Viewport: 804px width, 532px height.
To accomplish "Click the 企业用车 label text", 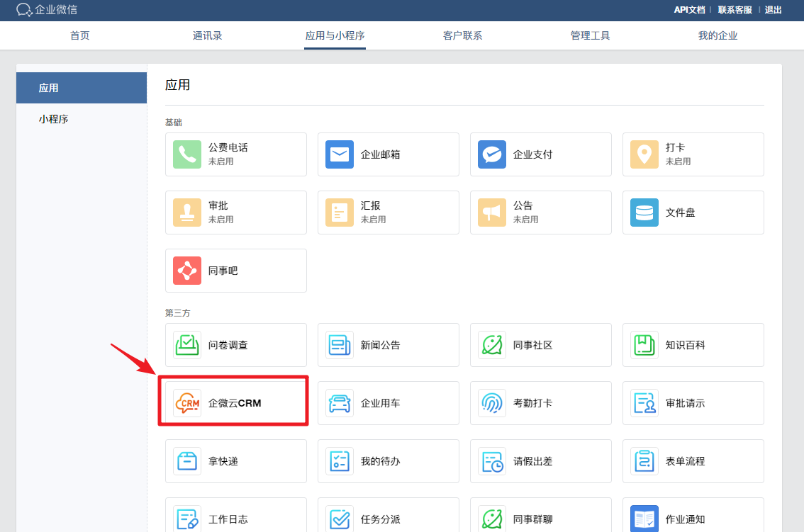I will coord(381,403).
